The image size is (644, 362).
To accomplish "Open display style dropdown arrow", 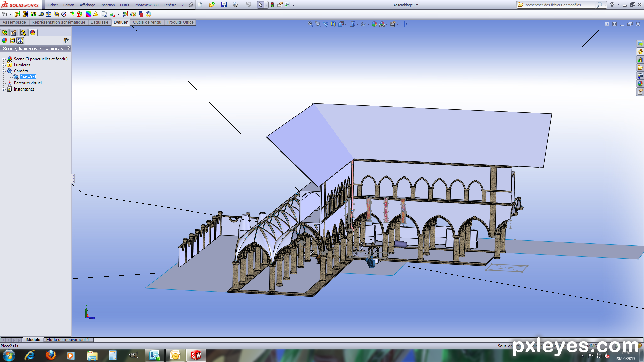I will coord(357,24).
